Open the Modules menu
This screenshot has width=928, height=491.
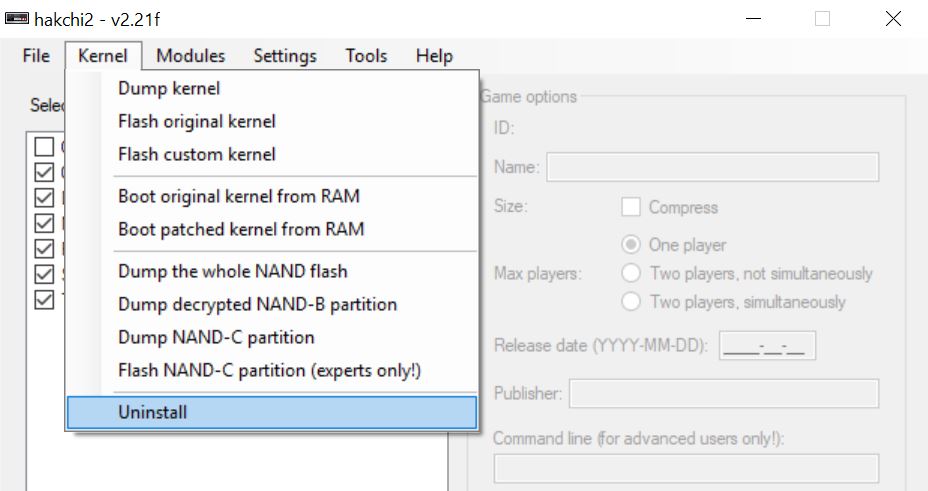tap(191, 56)
